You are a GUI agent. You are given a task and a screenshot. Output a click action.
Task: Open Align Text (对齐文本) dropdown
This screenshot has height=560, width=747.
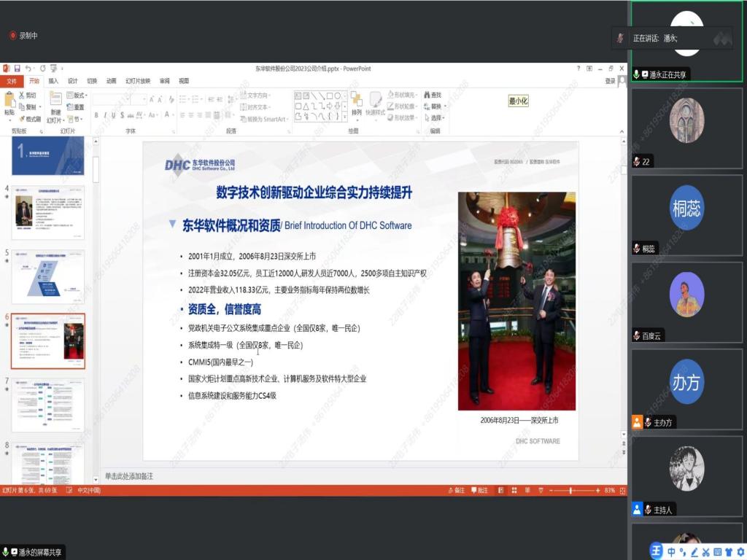pyautogui.click(x=255, y=107)
